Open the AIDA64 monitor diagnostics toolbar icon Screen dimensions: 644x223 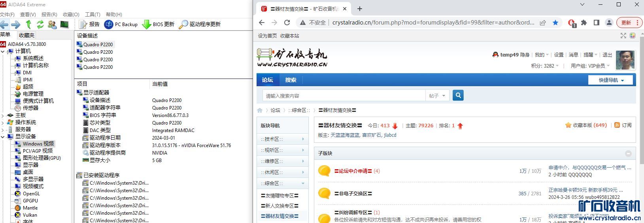[x=64, y=25]
